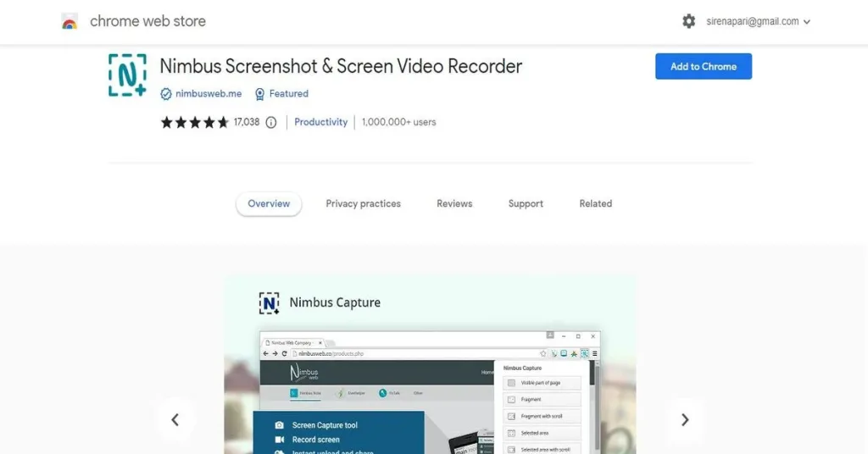Open the Related tab

(x=596, y=203)
